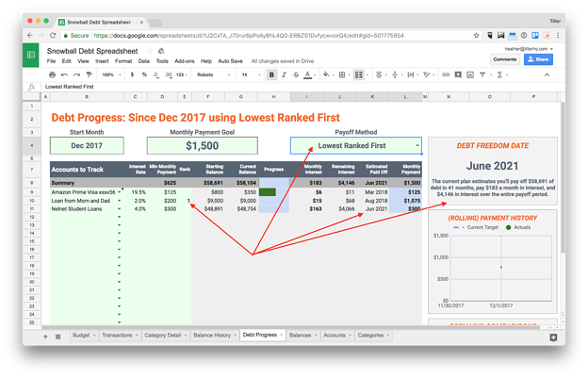Open the cell borders menu
Screen dimensions: 588x378
(x=342, y=74)
